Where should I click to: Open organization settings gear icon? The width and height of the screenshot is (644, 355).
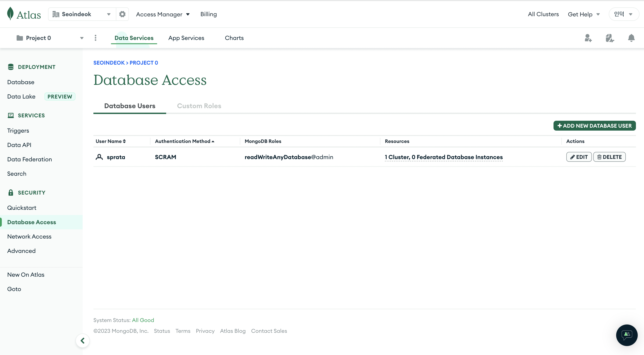click(122, 14)
